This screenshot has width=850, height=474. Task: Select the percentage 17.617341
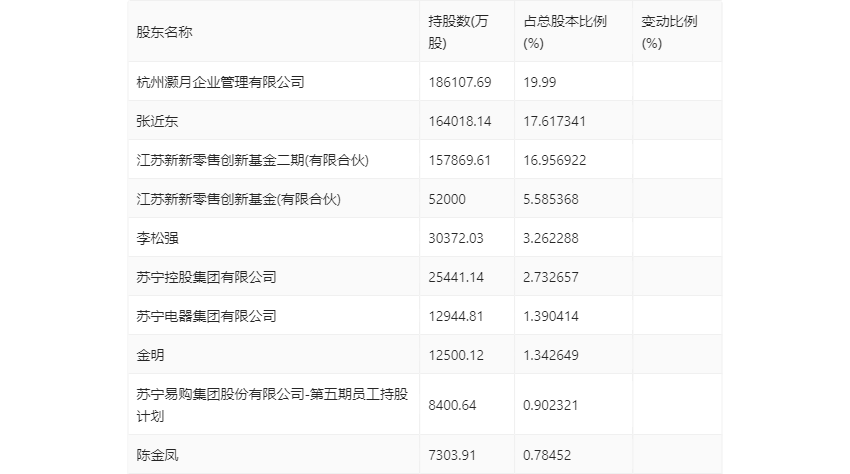coord(554,121)
